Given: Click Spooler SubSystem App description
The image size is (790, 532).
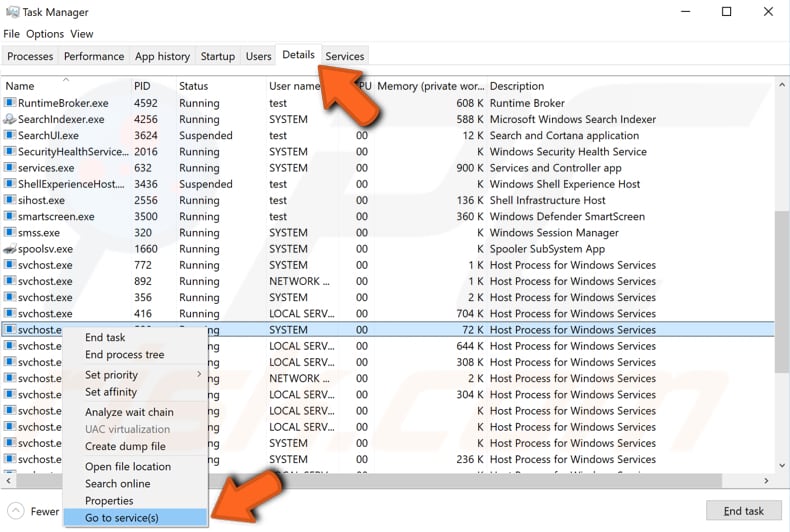Looking at the screenshot, I should pyautogui.click(x=547, y=248).
